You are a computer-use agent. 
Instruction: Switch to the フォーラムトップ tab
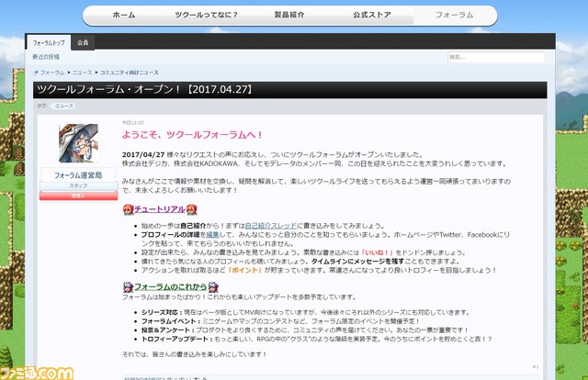(x=51, y=43)
